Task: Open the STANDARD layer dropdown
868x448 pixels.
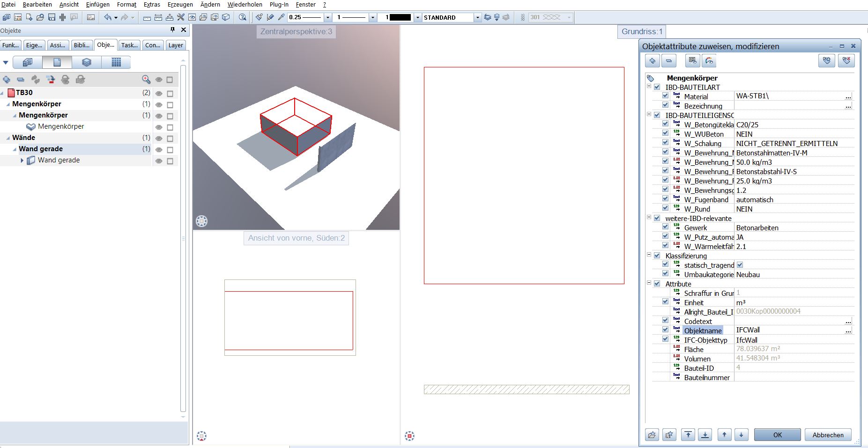Action: pos(477,17)
